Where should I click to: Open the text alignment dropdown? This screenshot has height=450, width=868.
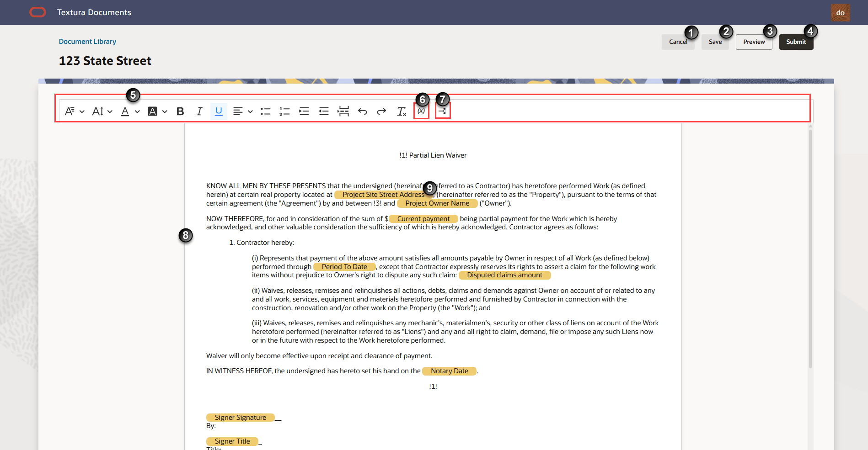[250, 111]
